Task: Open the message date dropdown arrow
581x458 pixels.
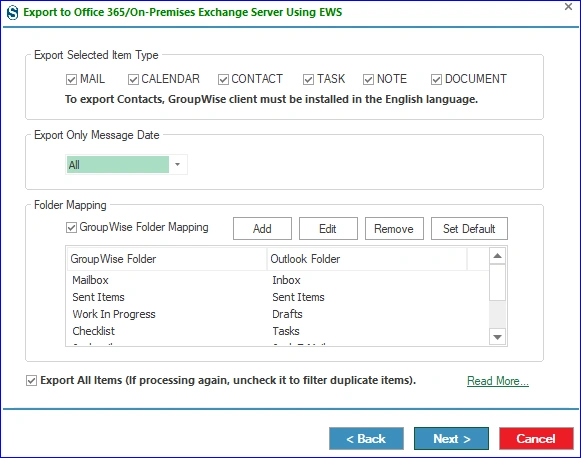Action: click(177, 165)
